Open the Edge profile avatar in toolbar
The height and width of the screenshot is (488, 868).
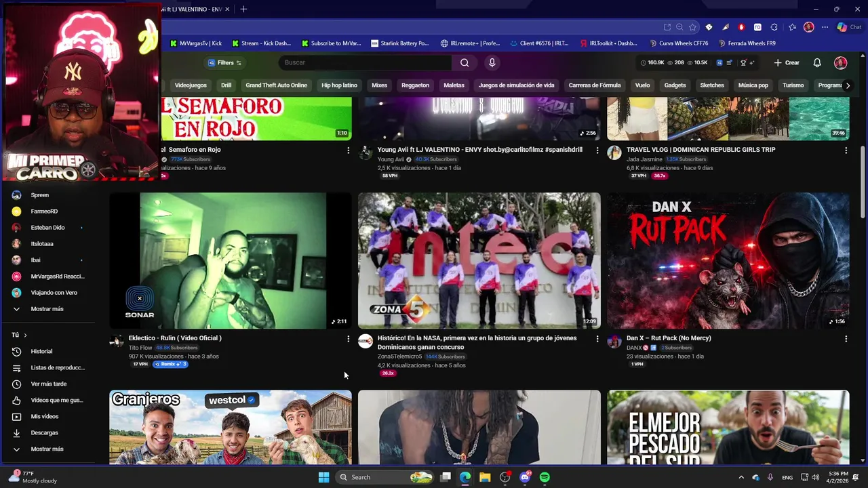[x=808, y=27]
